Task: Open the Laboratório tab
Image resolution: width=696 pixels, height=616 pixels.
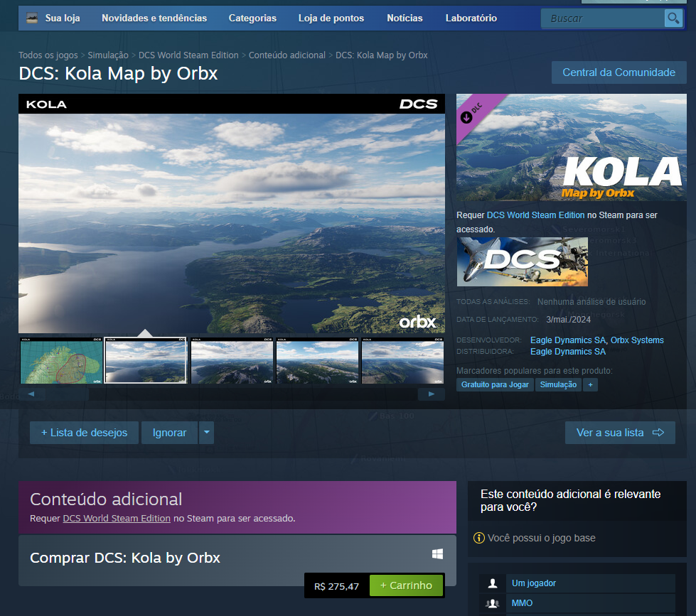Action: coord(471,18)
